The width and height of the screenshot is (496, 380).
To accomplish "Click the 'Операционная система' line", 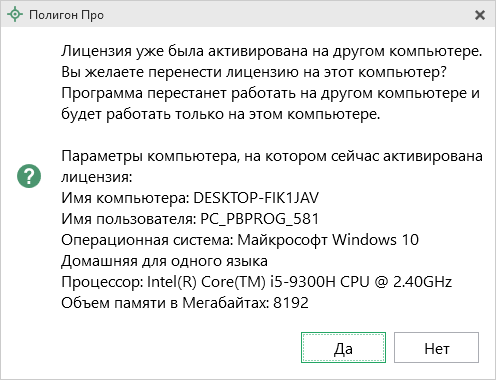I will coord(240,240).
